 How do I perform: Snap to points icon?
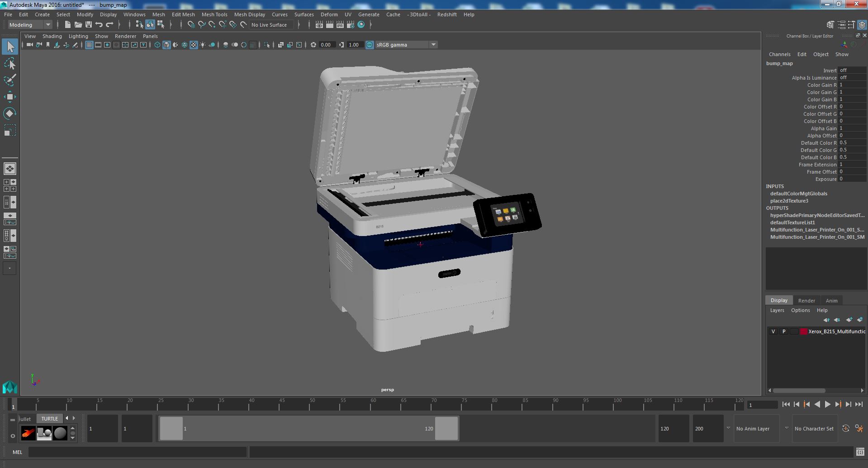coord(212,25)
